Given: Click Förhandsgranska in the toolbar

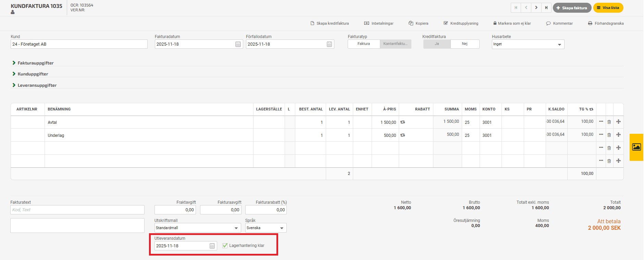Looking at the screenshot, I should point(606,23).
